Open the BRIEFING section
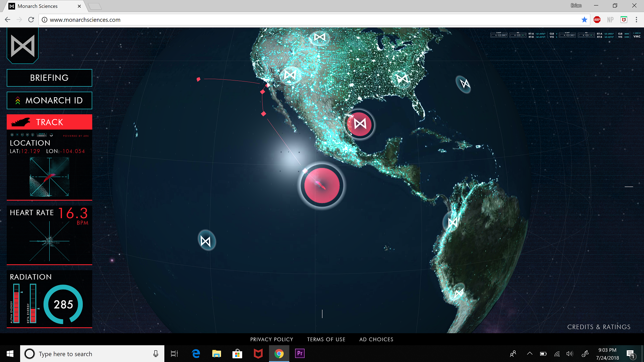This screenshot has width=644, height=362. coord(49,78)
